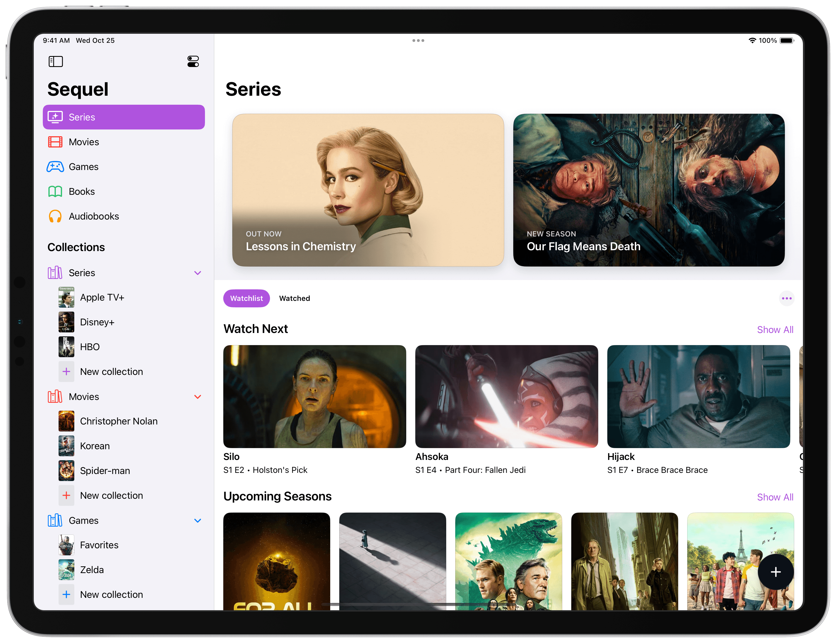Click the Movies film strip icon
This screenshot has width=837, height=644.
click(x=55, y=142)
